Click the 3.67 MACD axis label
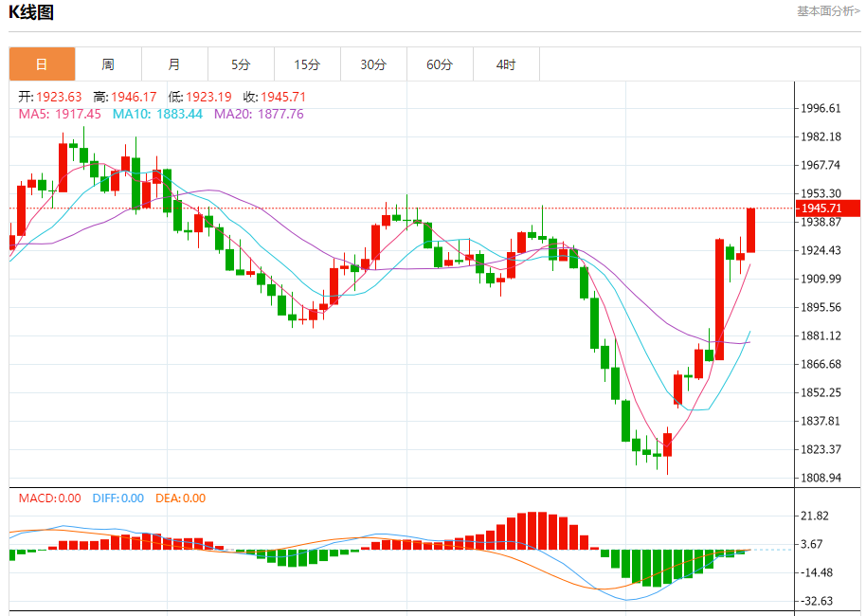866x616 pixels. (812, 544)
